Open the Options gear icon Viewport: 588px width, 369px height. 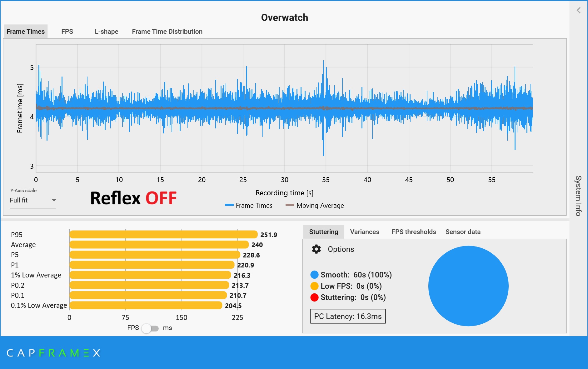316,249
